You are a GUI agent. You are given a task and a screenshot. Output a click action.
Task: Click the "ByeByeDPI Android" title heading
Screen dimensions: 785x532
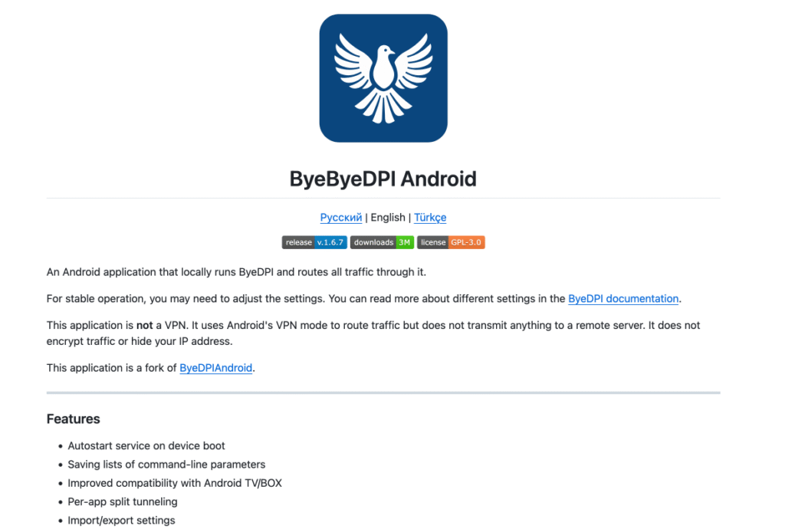[383, 179]
